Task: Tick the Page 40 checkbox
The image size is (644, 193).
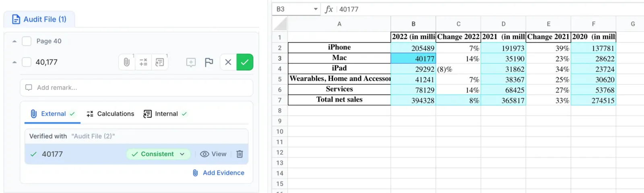Action: 27,41
